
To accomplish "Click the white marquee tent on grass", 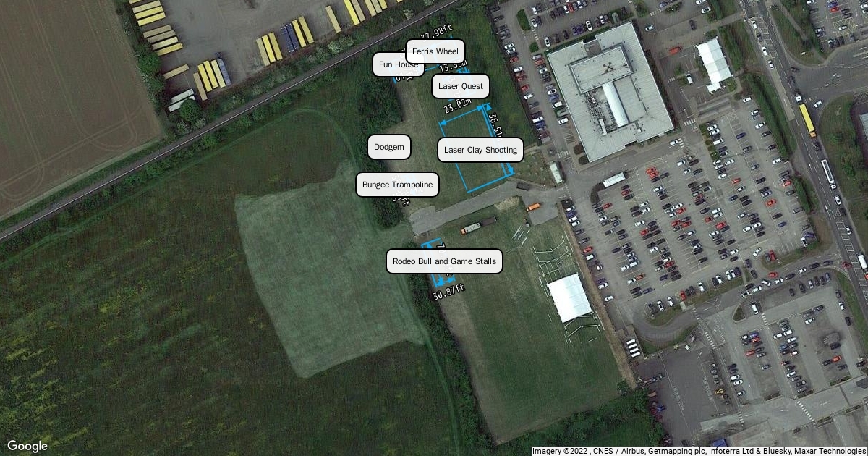I will 569,297.
